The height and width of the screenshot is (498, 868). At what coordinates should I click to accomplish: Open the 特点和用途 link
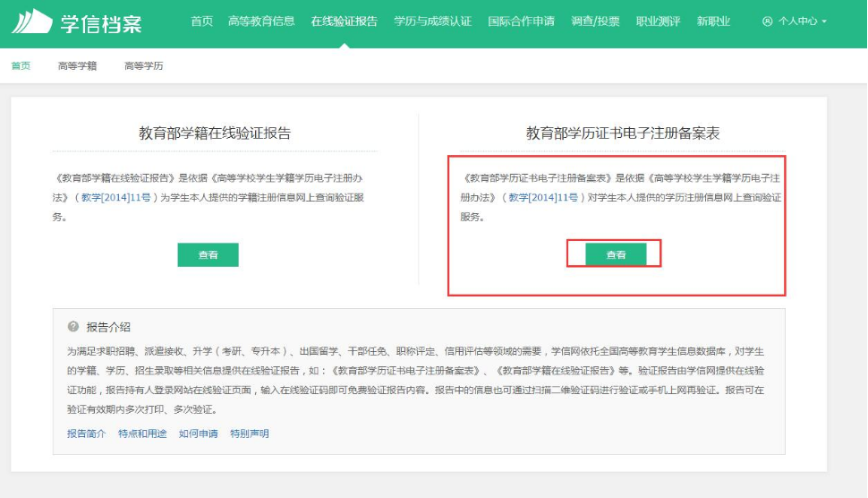pos(142,434)
